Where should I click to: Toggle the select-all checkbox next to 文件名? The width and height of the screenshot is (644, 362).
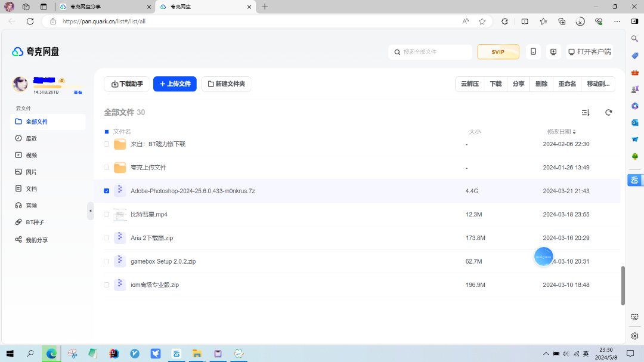pyautogui.click(x=107, y=131)
